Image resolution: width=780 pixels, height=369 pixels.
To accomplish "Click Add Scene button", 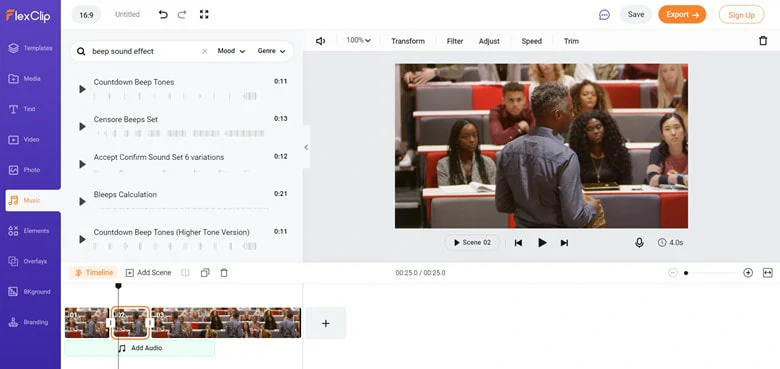I will (x=148, y=273).
